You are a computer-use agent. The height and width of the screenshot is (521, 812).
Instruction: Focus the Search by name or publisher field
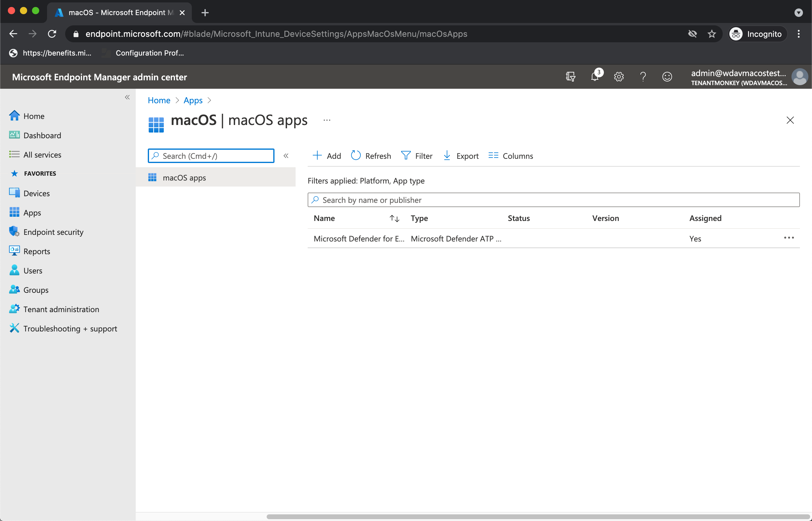click(553, 200)
